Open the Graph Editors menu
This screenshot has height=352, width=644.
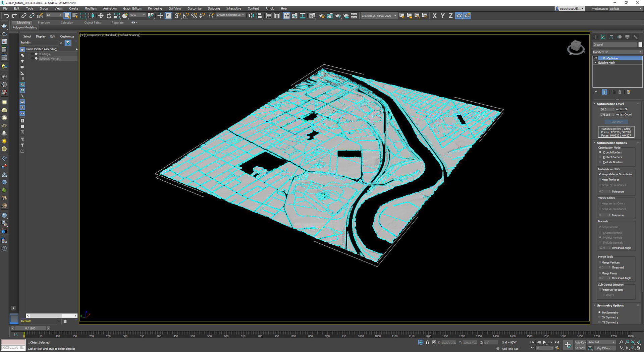click(132, 8)
